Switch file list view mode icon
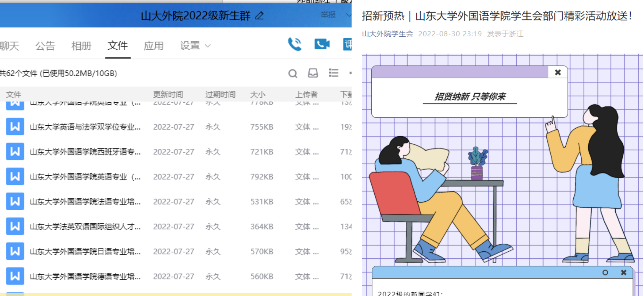 pyautogui.click(x=334, y=73)
